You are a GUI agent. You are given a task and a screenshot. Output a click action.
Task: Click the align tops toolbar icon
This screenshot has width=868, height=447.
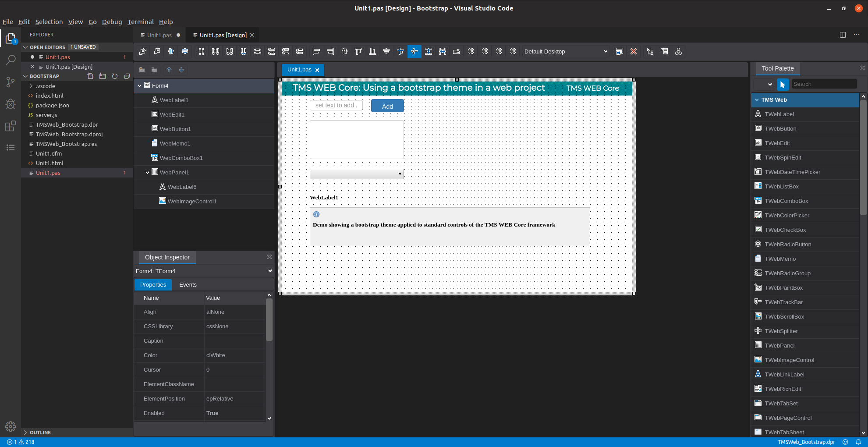click(x=358, y=51)
